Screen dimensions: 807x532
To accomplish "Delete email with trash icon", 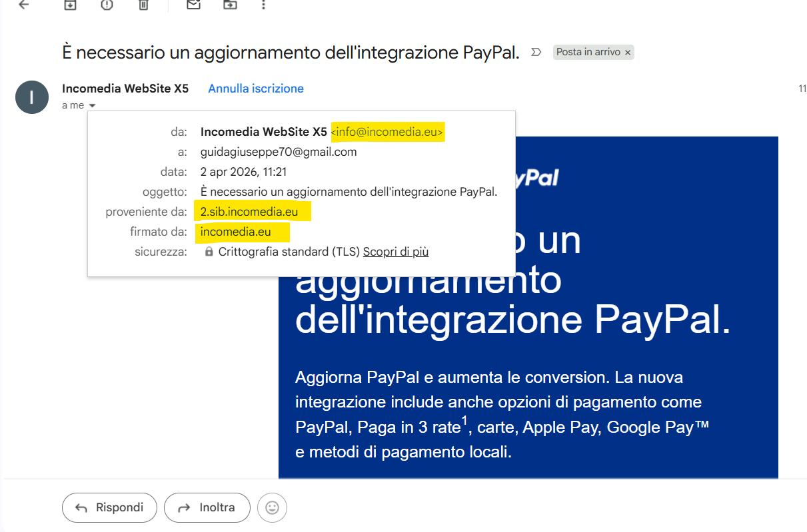I will [x=143, y=5].
